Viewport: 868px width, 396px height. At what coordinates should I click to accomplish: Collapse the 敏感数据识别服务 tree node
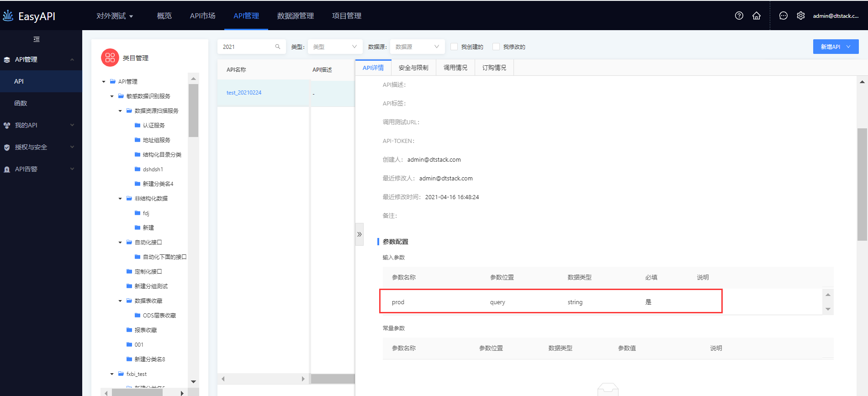(112, 96)
